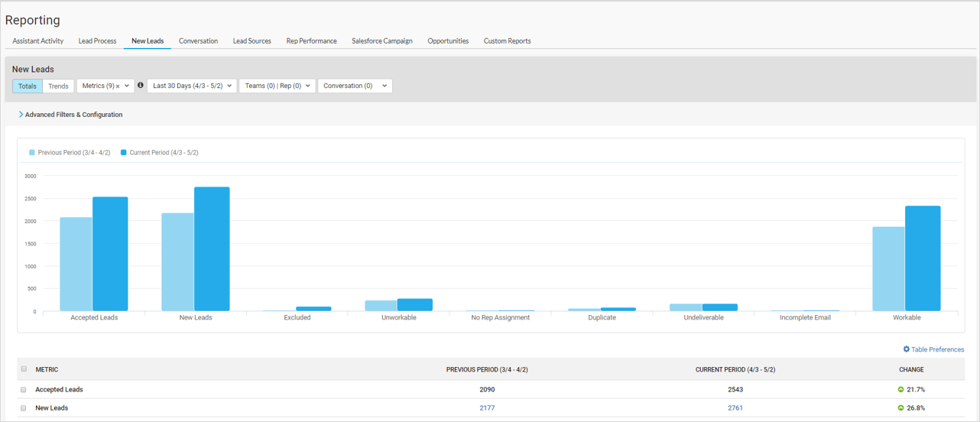The image size is (980, 422).
Task: Toggle the Current Period legend swatch
Action: pos(124,152)
